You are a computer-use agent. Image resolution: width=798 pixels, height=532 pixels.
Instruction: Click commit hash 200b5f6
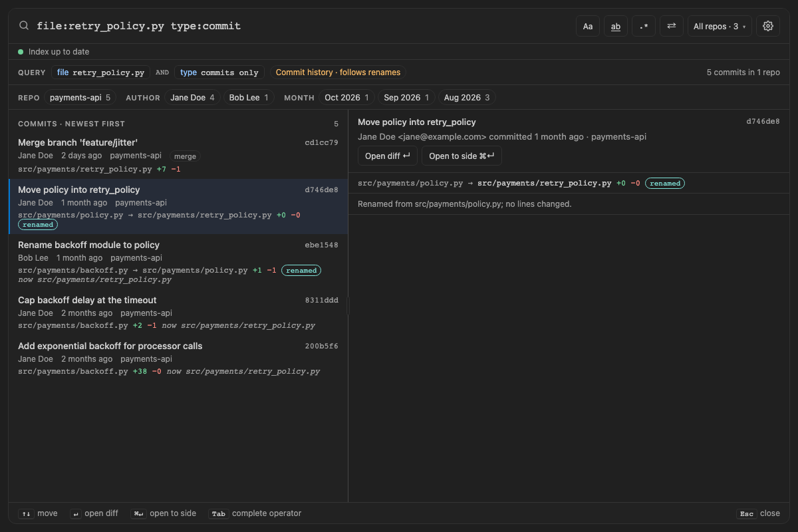click(321, 346)
